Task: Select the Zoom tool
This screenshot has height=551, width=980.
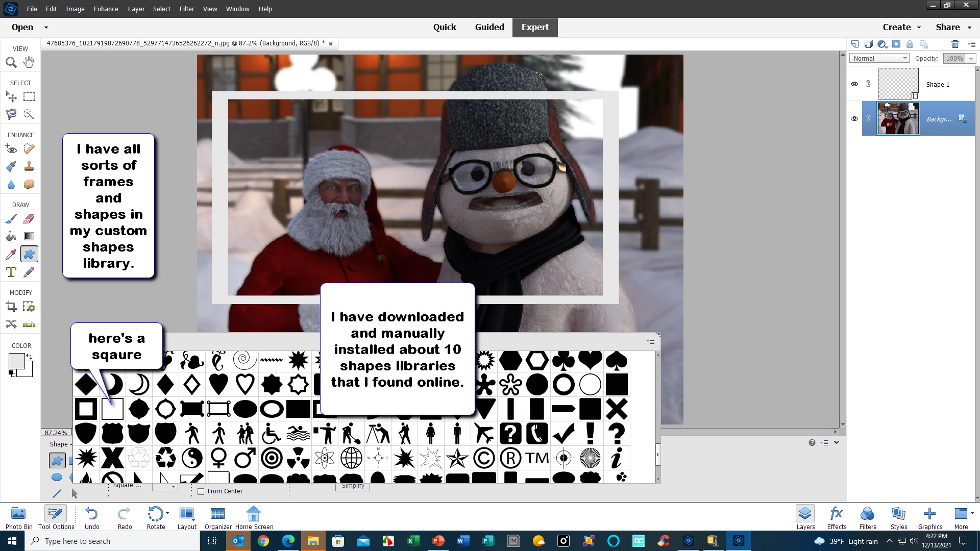Action: (x=11, y=62)
